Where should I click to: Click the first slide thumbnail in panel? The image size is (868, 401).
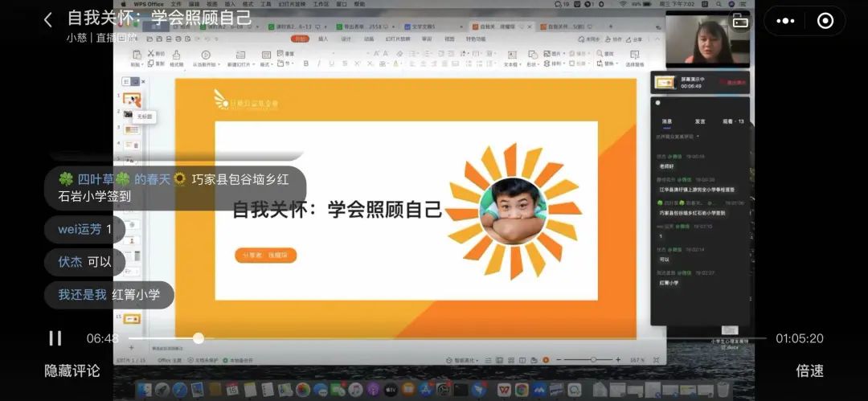132,100
